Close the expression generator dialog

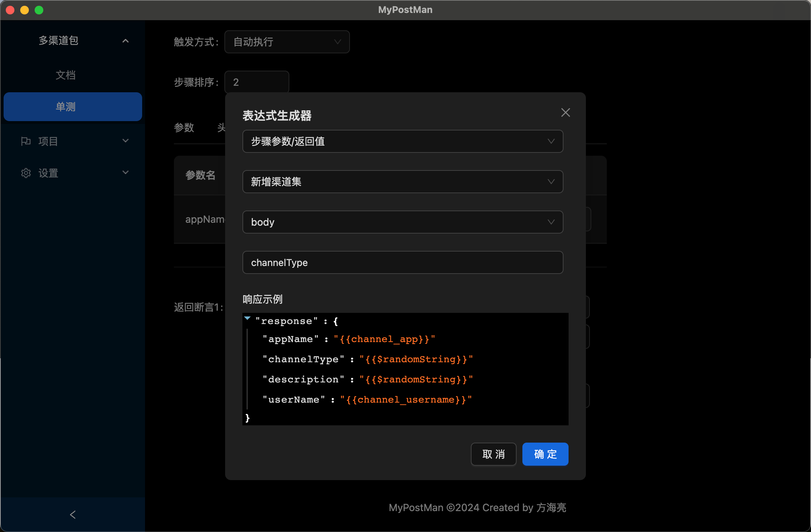pyautogui.click(x=565, y=113)
